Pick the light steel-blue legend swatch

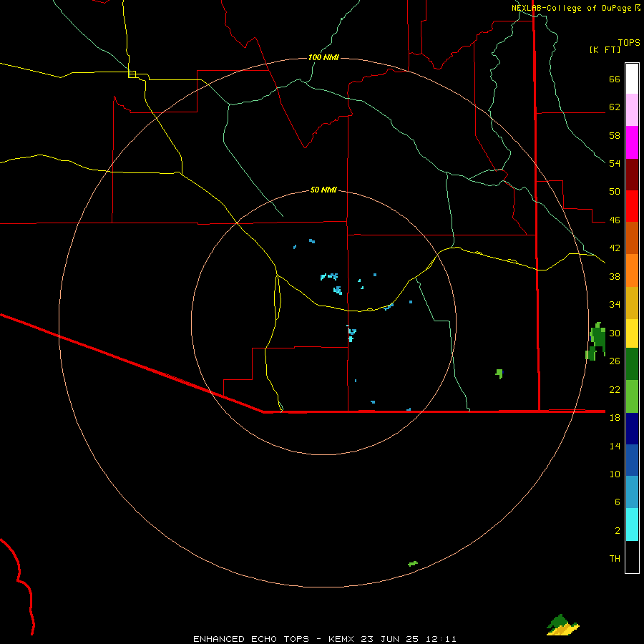(632, 492)
